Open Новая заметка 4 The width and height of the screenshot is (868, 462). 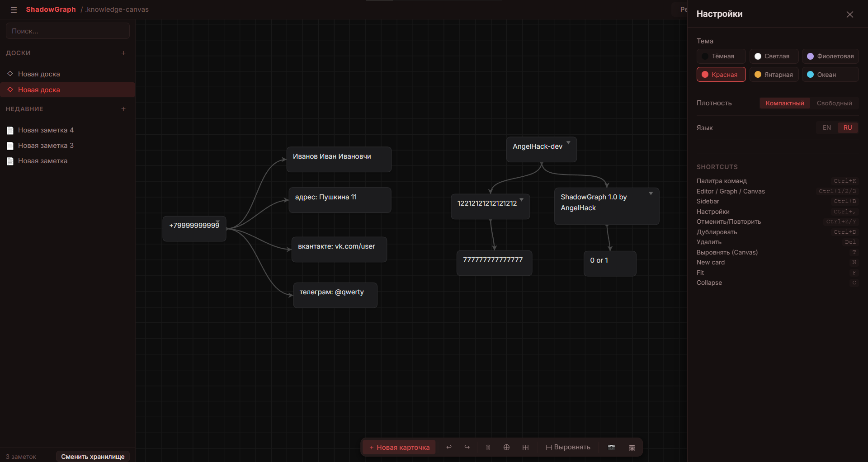pyautogui.click(x=68, y=130)
